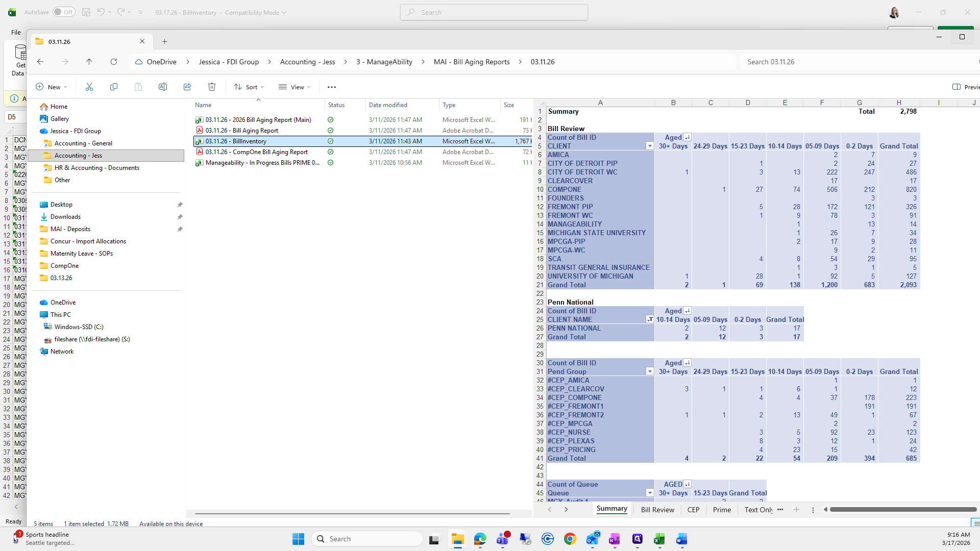Open the 03.11.26 - CompOne Bill Aging Report file
The image size is (980, 551).
click(x=256, y=152)
